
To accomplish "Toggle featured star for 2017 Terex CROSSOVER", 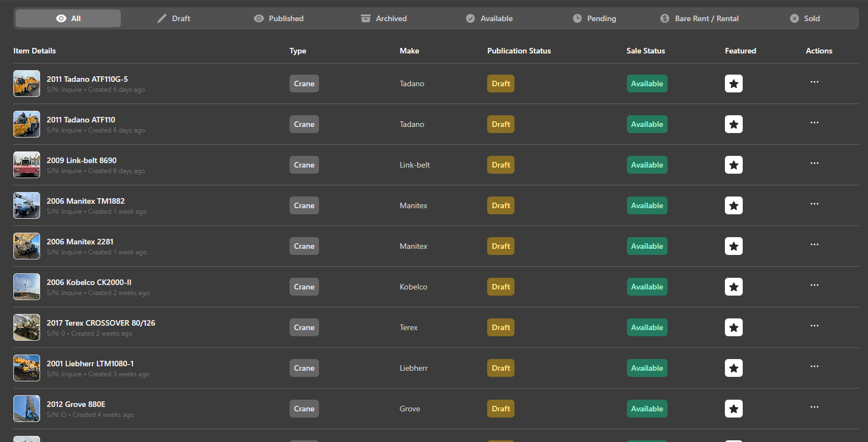I will click(x=733, y=327).
